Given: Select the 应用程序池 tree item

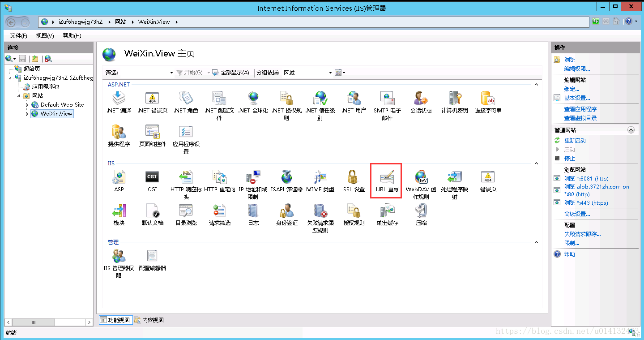Looking at the screenshot, I should click(45, 87).
